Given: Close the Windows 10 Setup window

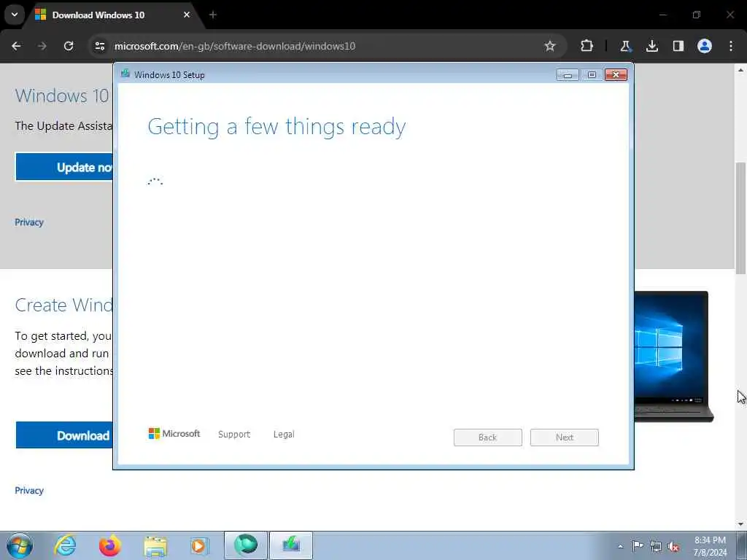Looking at the screenshot, I should click(x=616, y=75).
